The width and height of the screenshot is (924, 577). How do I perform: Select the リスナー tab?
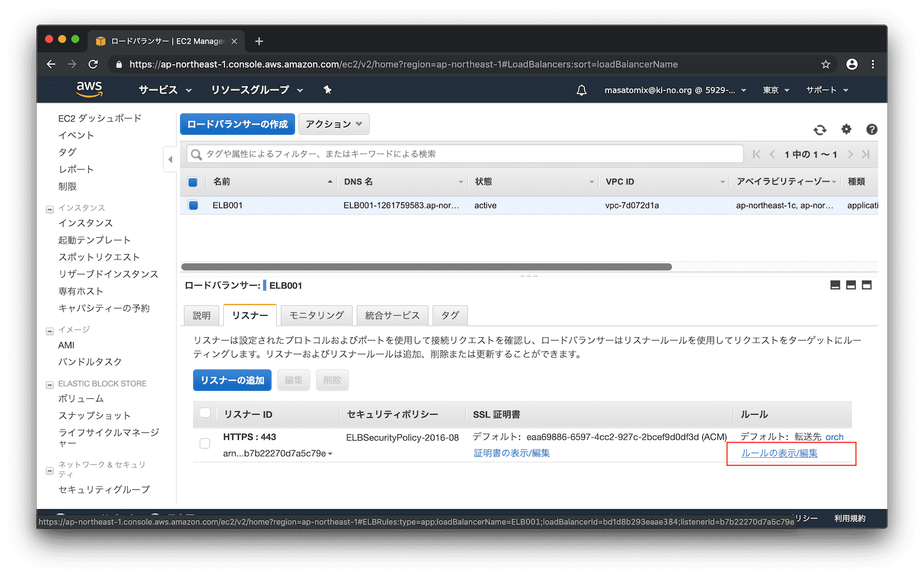point(250,316)
